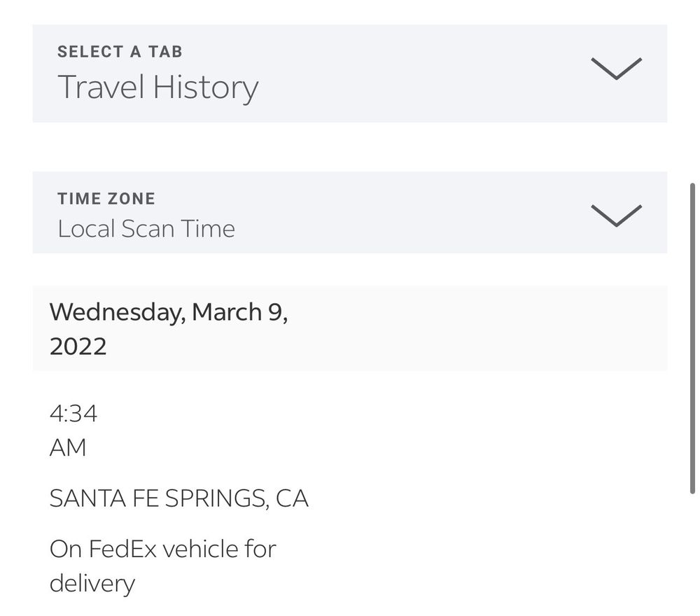This screenshot has height=616, width=700.
Task: Open the Select a Tab dropdown
Action: point(349,73)
